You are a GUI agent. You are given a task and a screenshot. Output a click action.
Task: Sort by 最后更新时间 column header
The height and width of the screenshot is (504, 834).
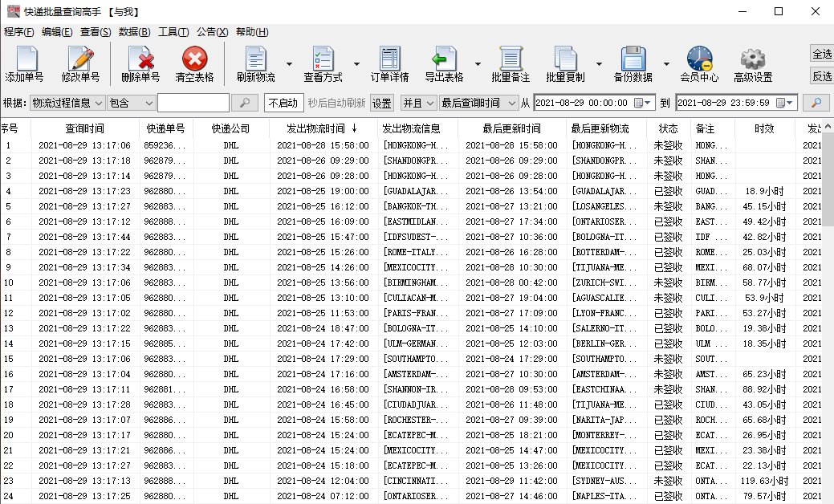pyautogui.click(x=511, y=128)
